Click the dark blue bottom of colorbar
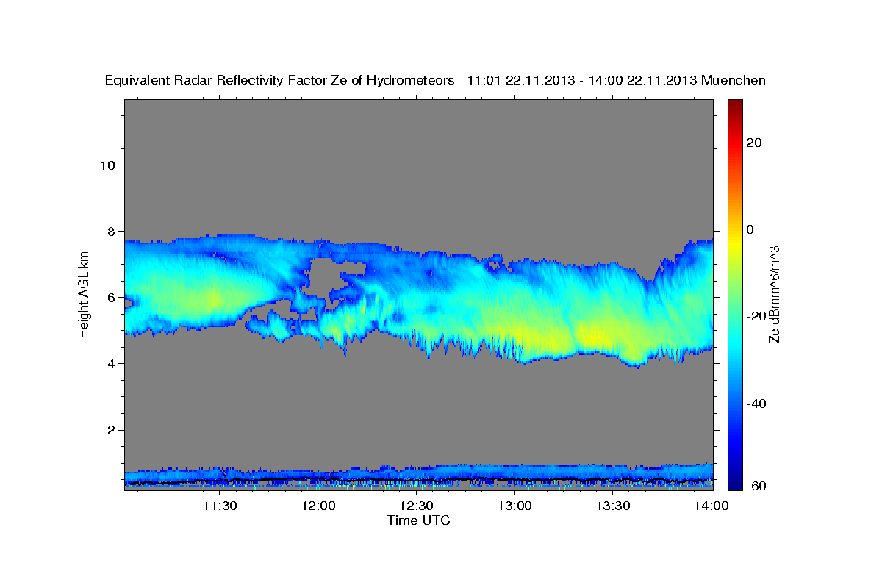 (x=735, y=481)
